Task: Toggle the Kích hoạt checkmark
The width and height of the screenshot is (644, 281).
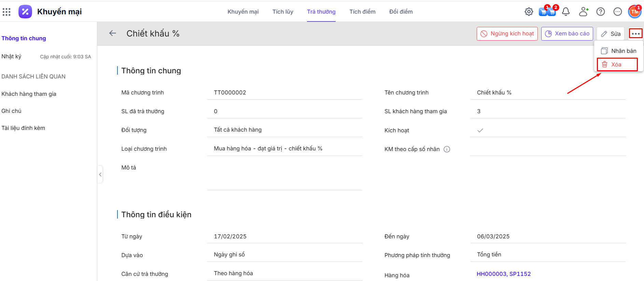Action: point(480,130)
